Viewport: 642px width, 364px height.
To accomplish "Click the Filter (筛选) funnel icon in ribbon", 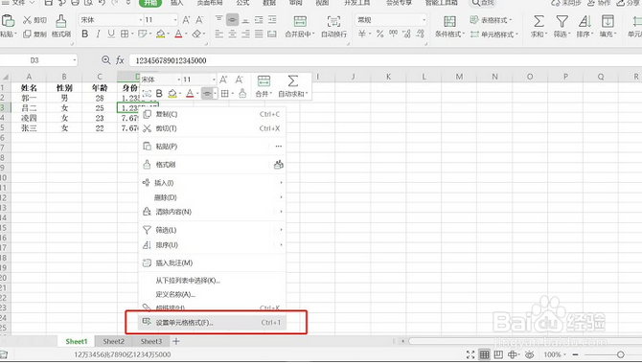I will pyautogui.click(x=562, y=21).
